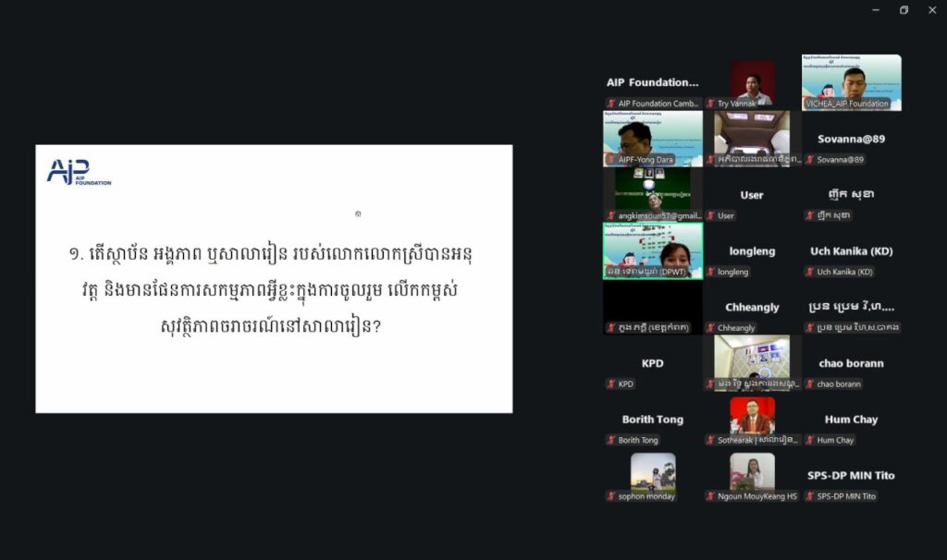Click muted mic icon beside Borith Tong label

tap(611, 441)
